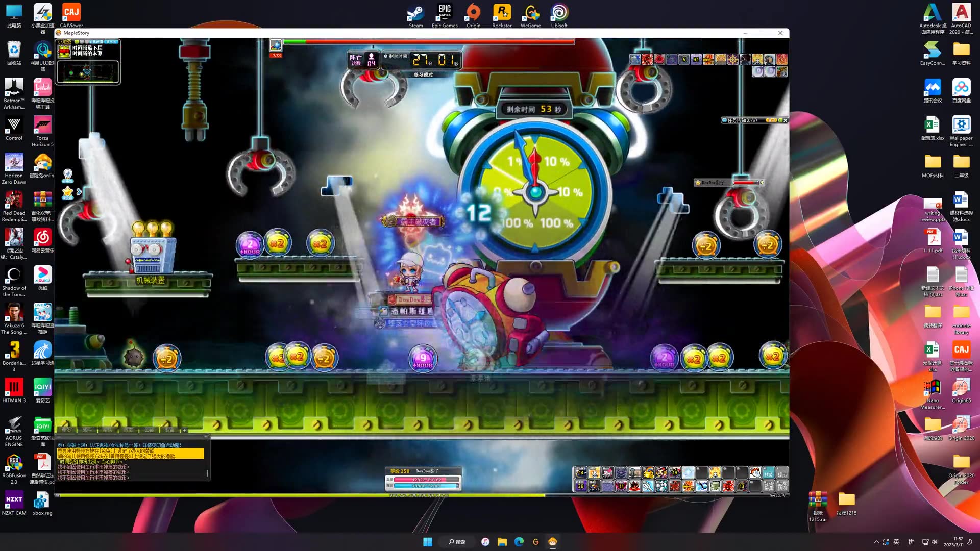Click the 阵亡次数 death counter panel

tap(363, 60)
